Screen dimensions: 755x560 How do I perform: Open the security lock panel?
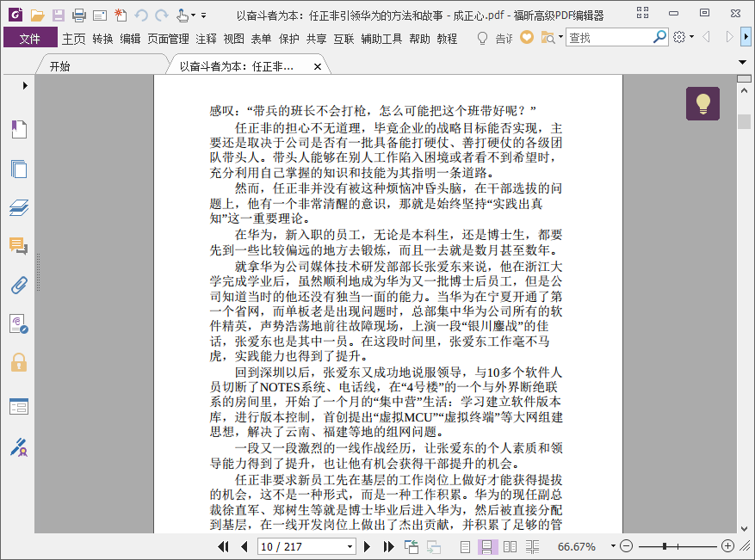click(19, 363)
